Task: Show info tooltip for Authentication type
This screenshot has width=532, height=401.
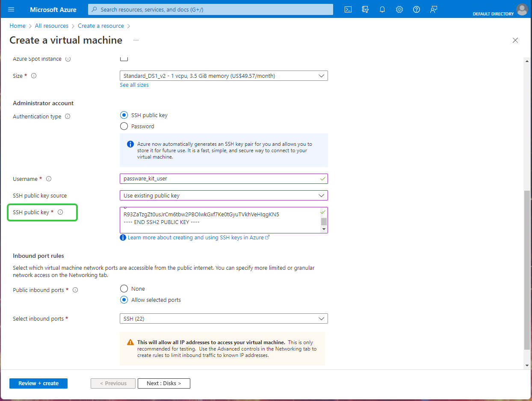Action: point(68,116)
